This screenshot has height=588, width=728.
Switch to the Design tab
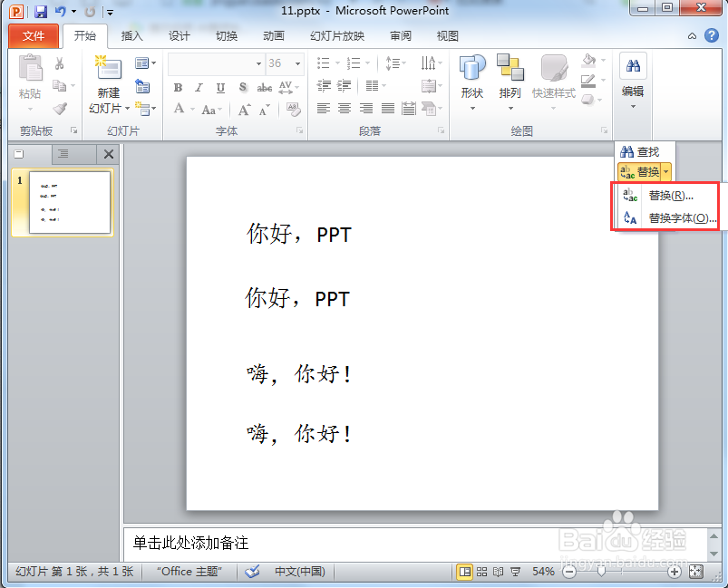click(179, 36)
